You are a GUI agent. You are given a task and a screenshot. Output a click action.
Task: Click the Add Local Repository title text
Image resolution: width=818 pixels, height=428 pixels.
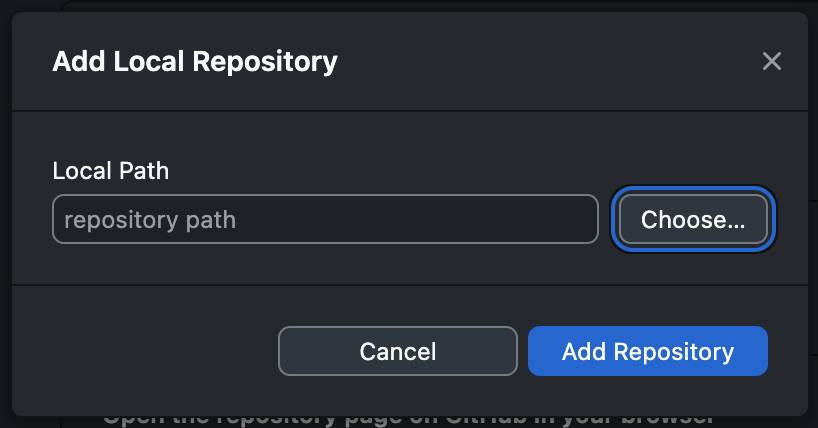click(x=195, y=62)
